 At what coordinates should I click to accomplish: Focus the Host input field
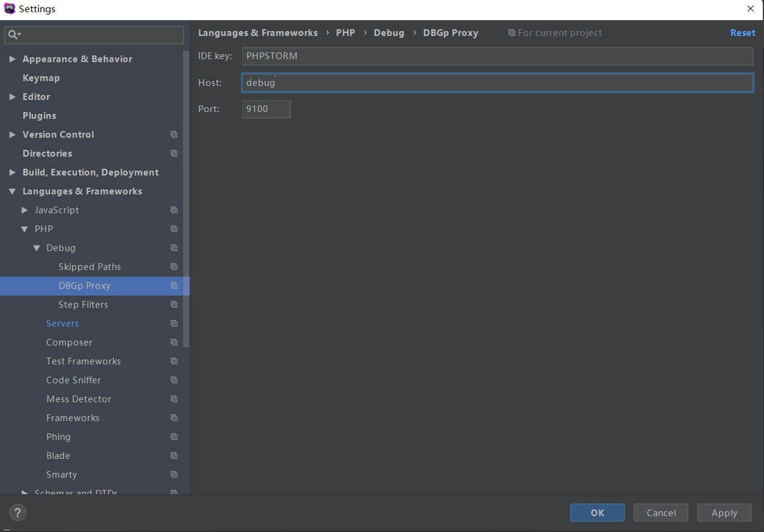pyautogui.click(x=498, y=82)
